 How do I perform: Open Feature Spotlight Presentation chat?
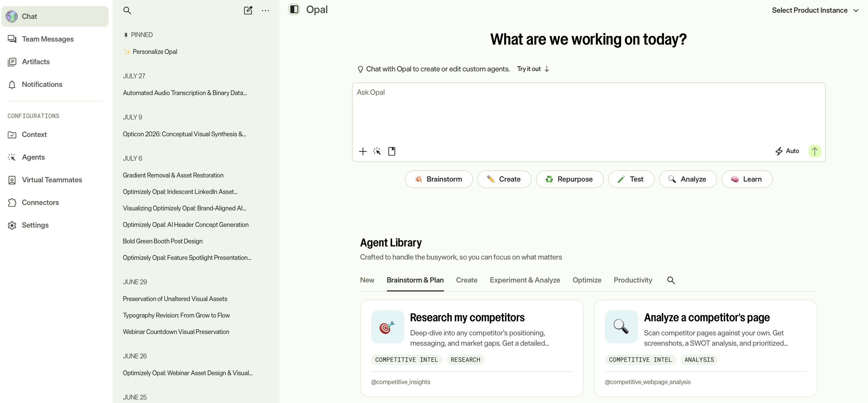coord(187,258)
